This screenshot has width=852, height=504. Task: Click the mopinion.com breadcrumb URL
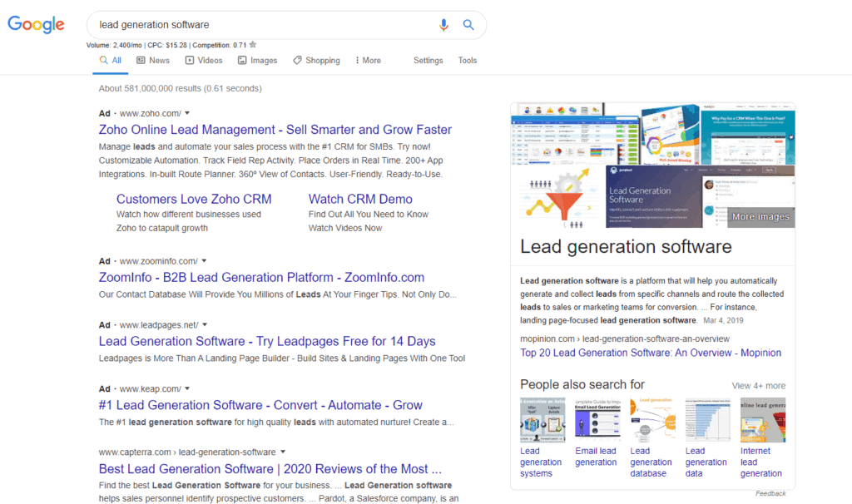pyautogui.click(x=625, y=338)
